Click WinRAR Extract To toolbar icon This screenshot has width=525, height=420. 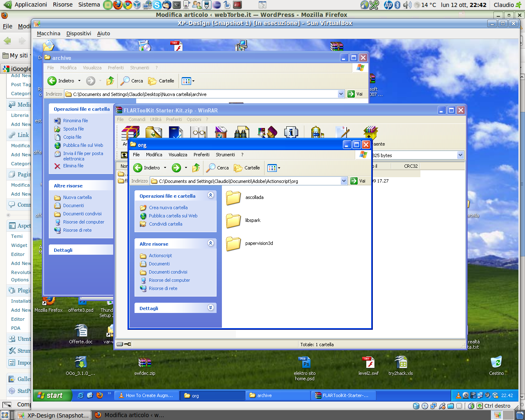(x=153, y=133)
